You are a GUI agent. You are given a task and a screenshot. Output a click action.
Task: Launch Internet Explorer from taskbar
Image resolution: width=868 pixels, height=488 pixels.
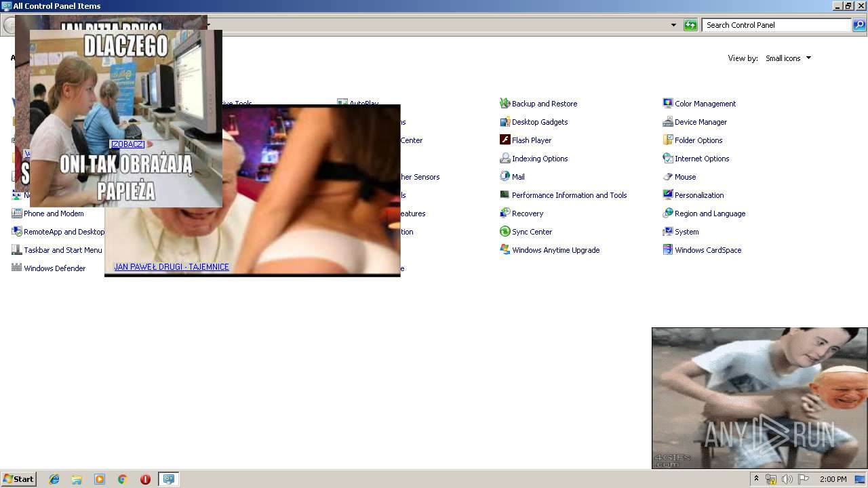point(54,479)
